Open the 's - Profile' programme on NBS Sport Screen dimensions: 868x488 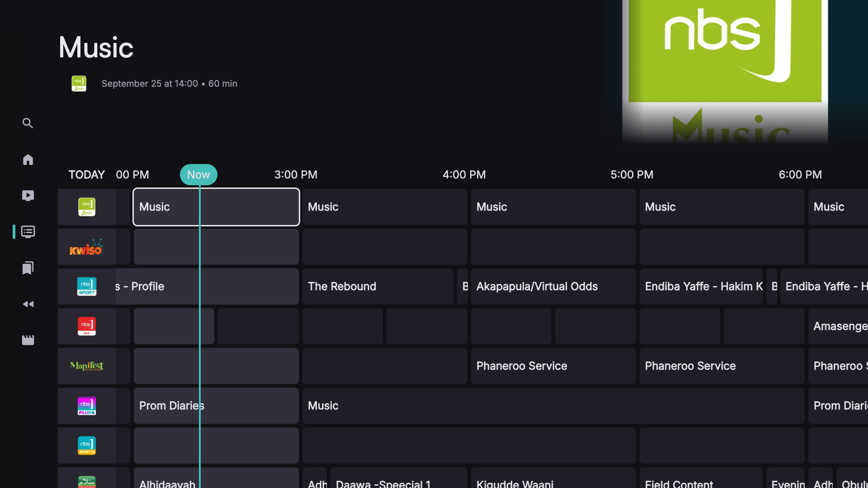(x=207, y=286)
